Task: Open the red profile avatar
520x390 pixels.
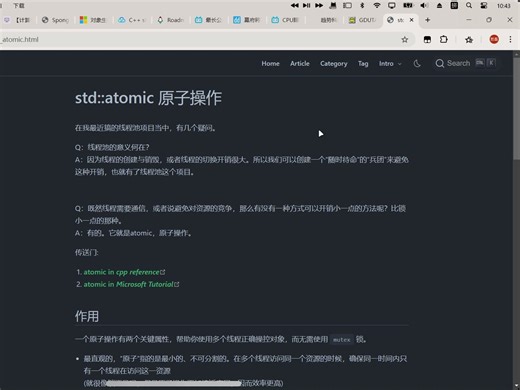Action: 494,39
